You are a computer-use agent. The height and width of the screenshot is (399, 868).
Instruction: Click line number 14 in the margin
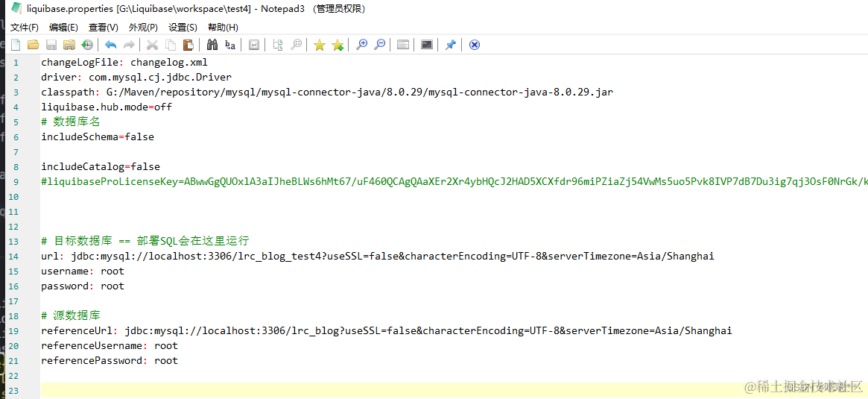[x=13, y=257]
